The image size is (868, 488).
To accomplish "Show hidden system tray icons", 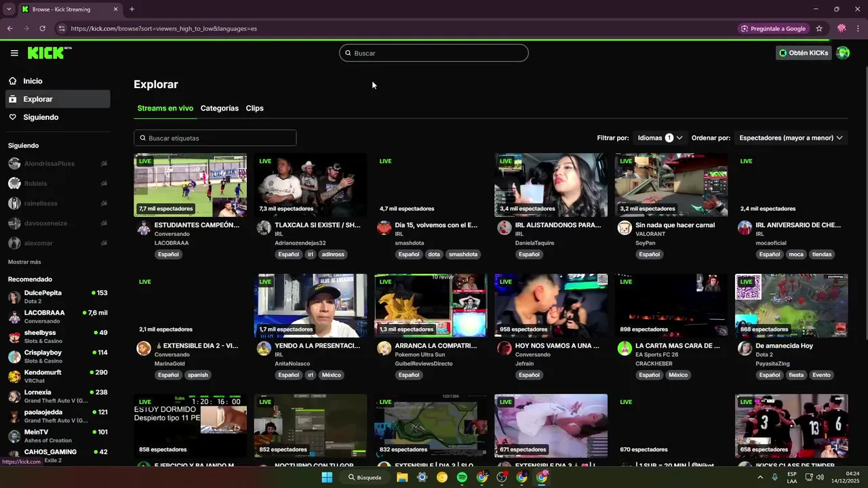I will [x=759, y=477].
